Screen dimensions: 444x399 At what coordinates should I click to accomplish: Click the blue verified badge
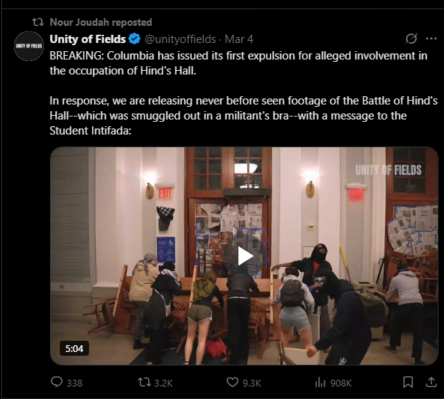[135, 39]
